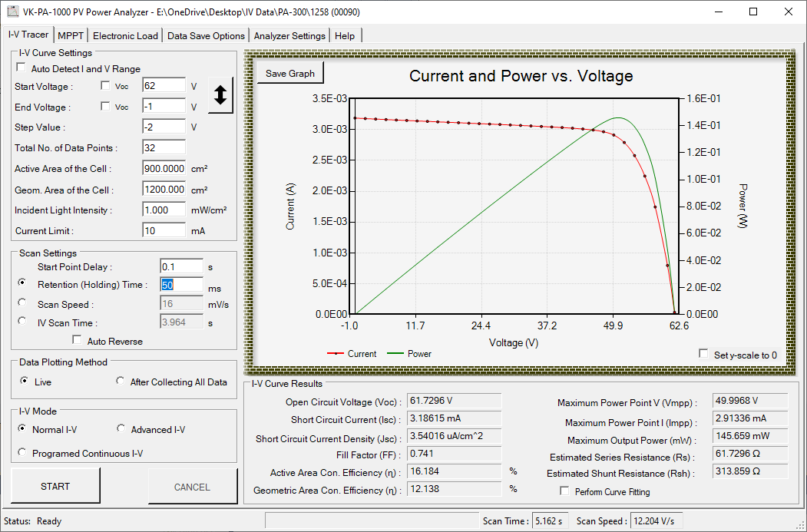
Task: Click the graph title Current and Power vs. Voltage
Action: click(x=521, y=76)
